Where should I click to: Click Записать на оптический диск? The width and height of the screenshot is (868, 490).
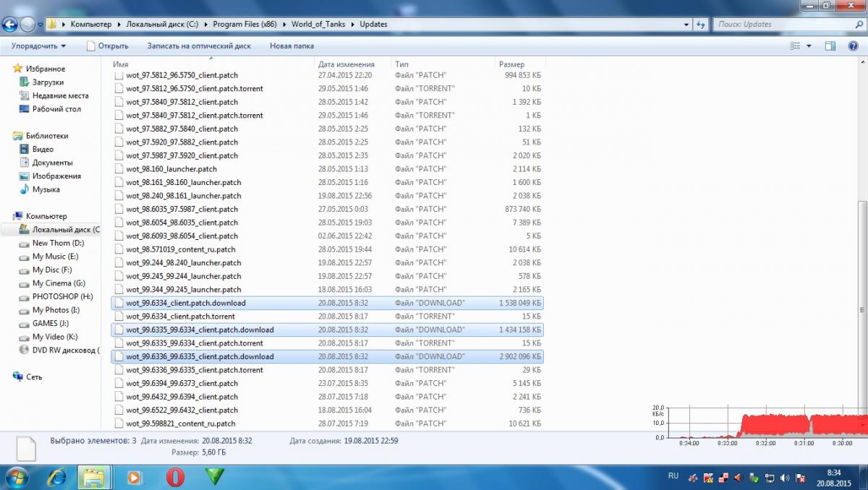(x=199, y=46)
